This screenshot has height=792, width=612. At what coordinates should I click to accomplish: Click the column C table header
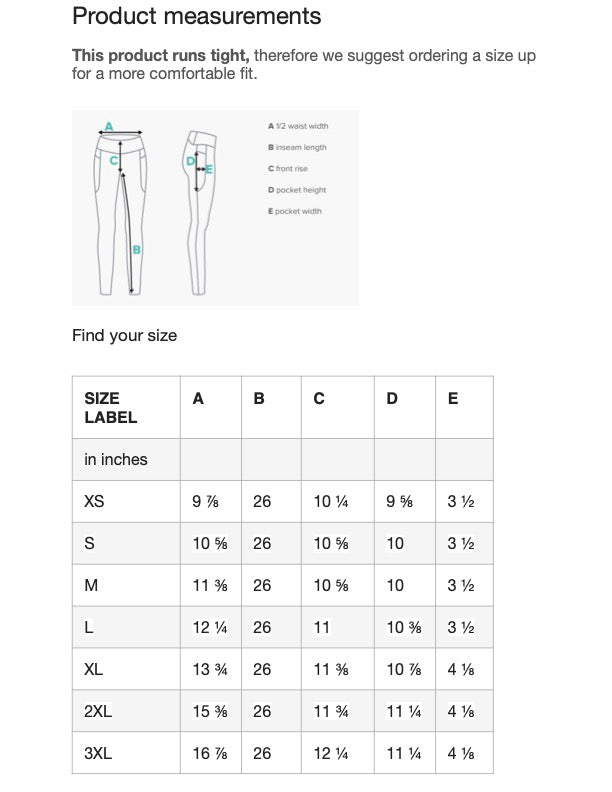click(319, 398)
